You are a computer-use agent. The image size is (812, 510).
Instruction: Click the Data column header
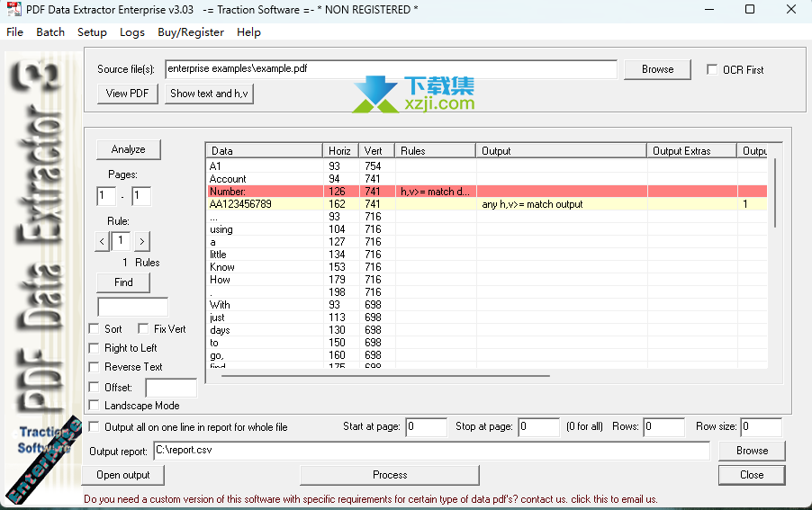[264, 150]
